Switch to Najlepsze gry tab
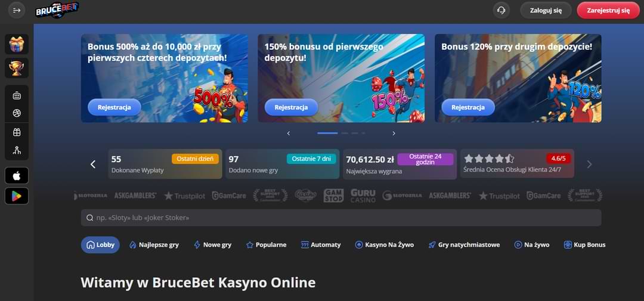Image resolution: width=644 pixels, height=301 pixels. pyautogui.click(x=154, y=245)
